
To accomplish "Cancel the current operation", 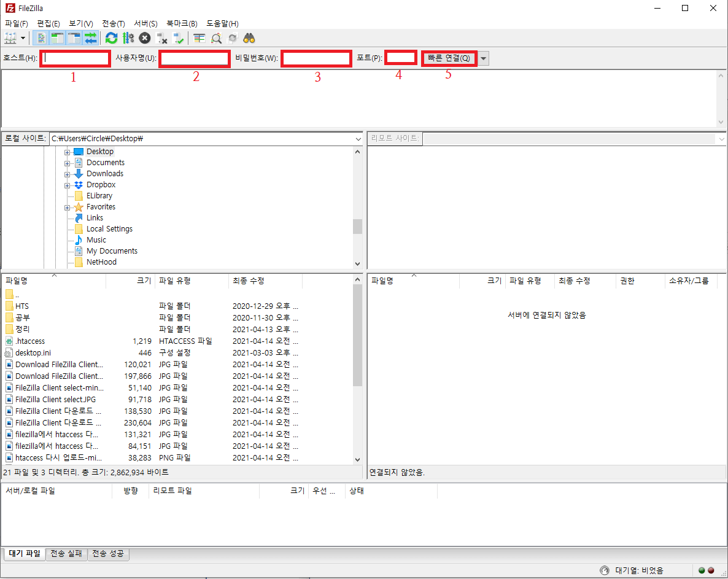I will 145,38.
